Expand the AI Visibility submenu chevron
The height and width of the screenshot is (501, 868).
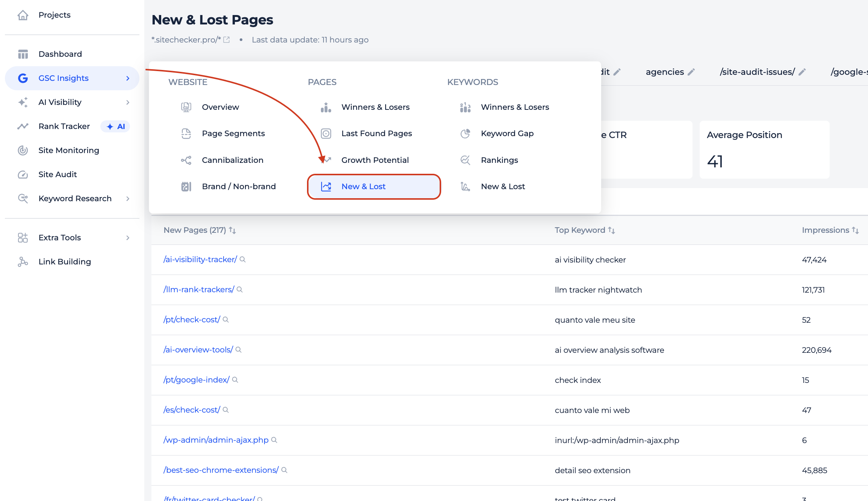128,102
